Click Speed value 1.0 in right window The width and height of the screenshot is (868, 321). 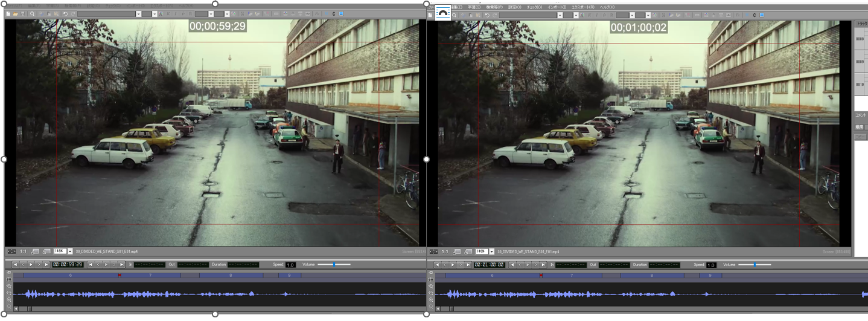[x=711, y=265]
